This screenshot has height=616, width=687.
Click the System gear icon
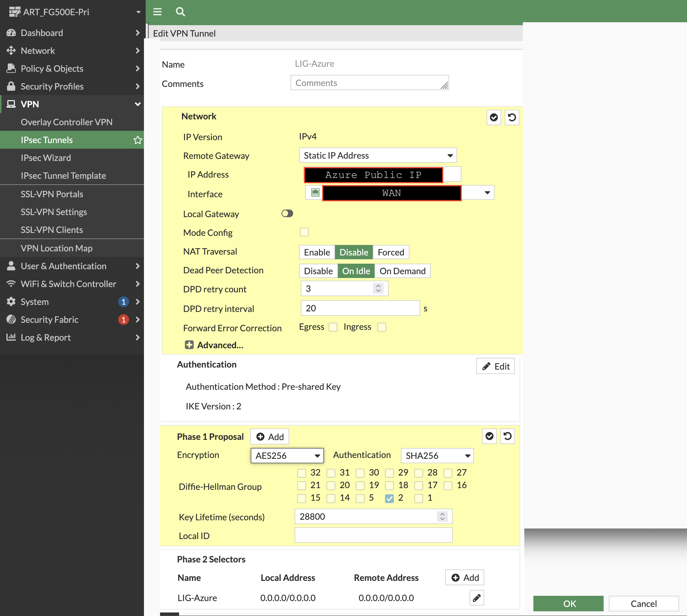[x=11, y=302]
